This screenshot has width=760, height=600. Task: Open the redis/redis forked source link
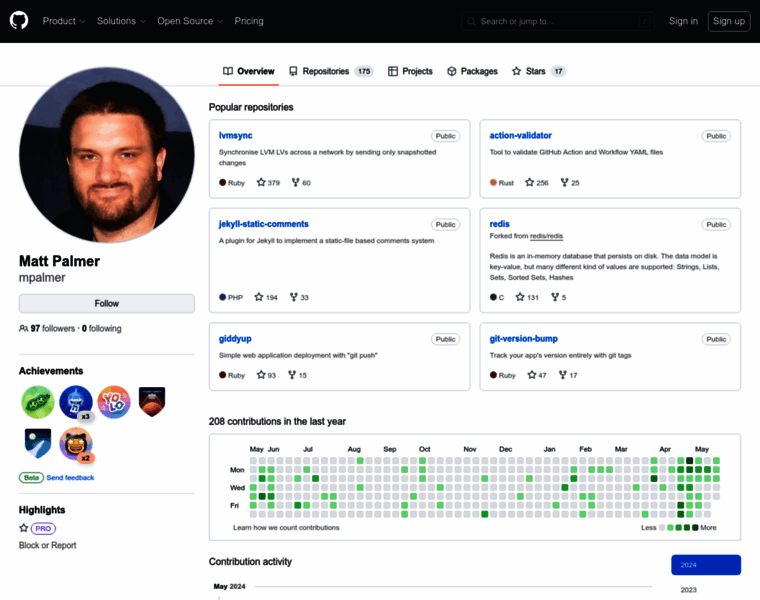point(546,236)
